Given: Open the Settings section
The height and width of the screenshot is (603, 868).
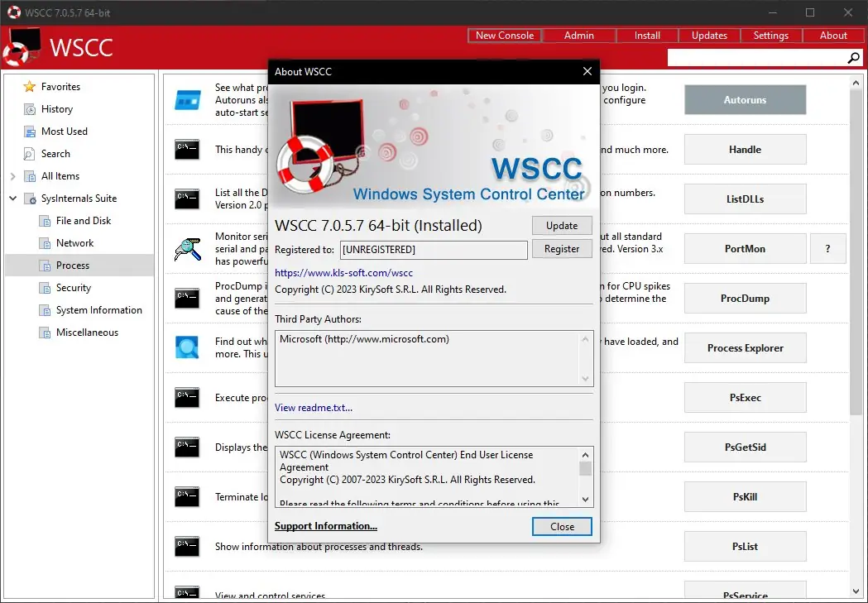Looking at the screenshot, I should (770, 35).
